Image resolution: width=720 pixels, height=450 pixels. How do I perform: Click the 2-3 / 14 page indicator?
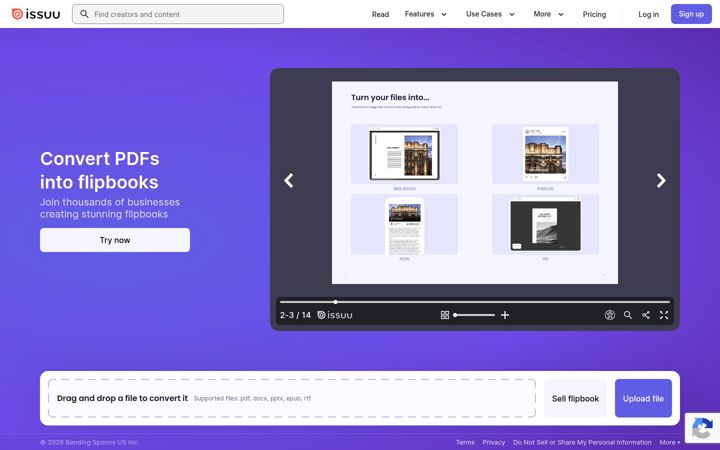(x=295, y=315)
